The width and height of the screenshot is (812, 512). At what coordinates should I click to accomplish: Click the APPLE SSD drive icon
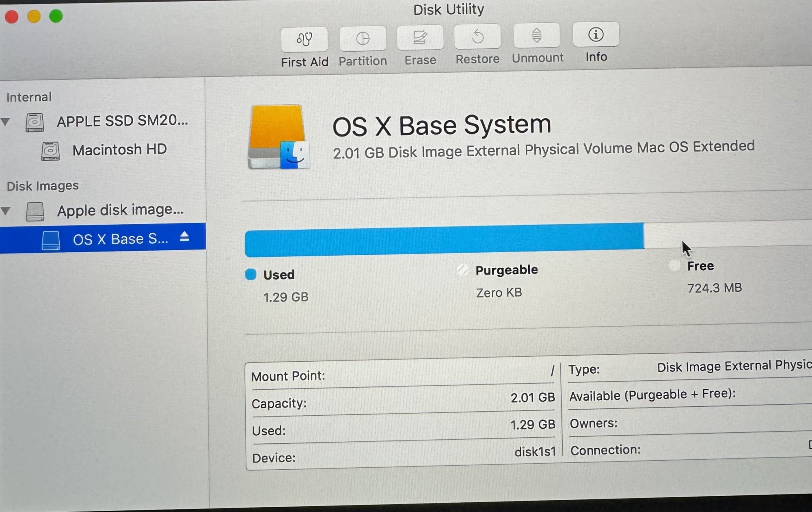(35, 122)
